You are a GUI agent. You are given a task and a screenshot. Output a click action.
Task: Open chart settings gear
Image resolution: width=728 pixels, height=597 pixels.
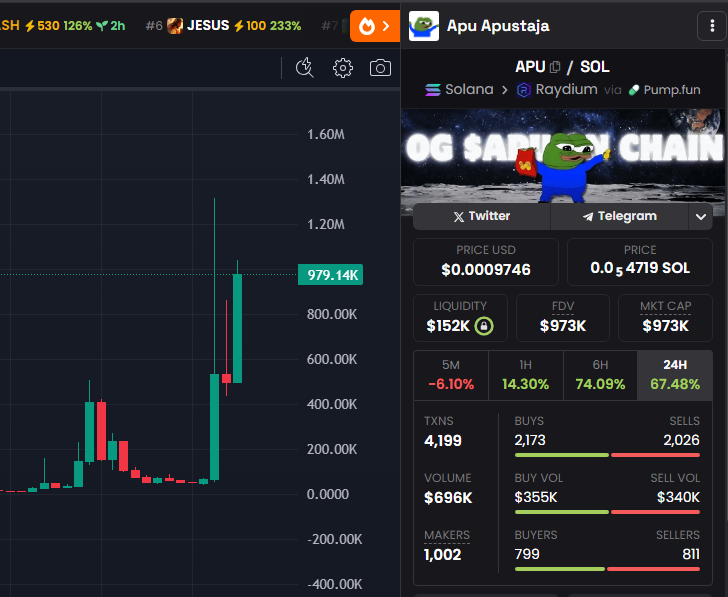[343, 68]
